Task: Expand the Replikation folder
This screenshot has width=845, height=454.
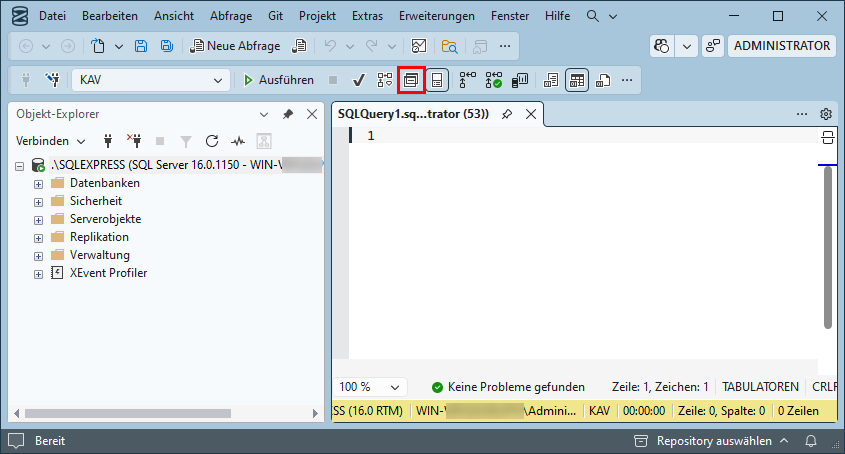Action: [x=38, y=238]
